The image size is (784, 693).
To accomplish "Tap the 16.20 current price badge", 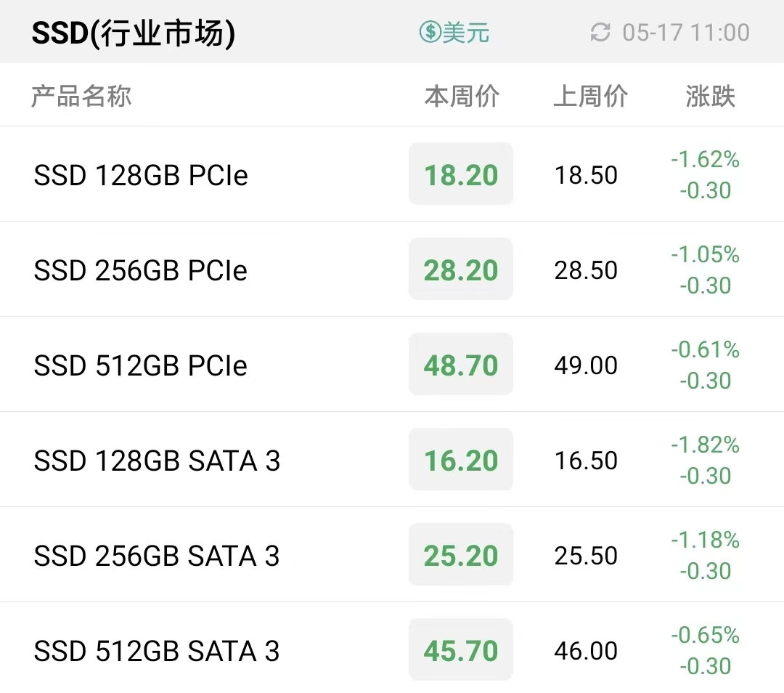I will click(461, 459).
